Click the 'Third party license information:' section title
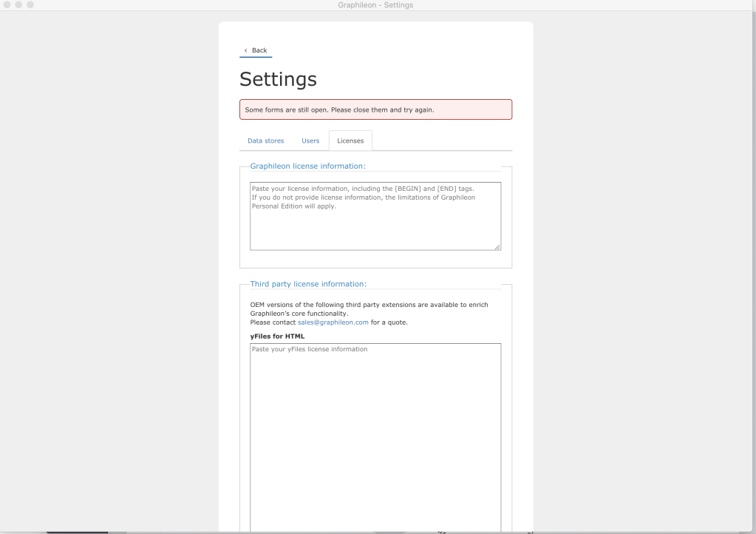 click(x=308, y=283)
